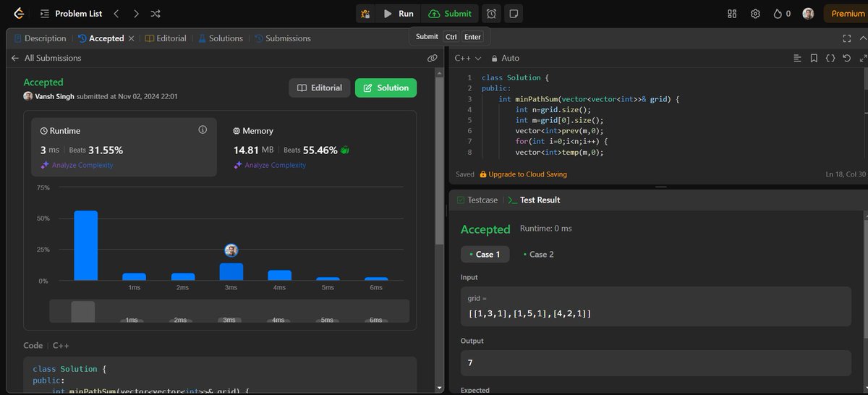Copy submission link with chain icon
This screenshot has height=395, width=868.
point(432,58)
